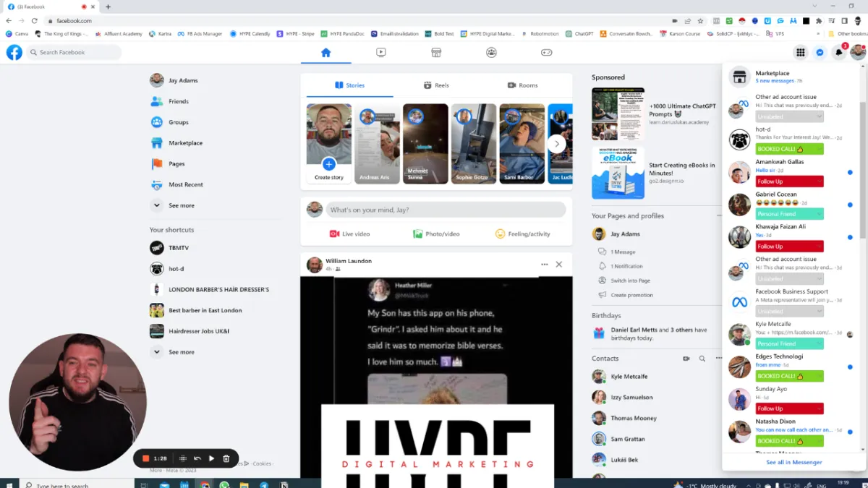Open the Follow Up dropdown under Amankwah Gallas
868x488 pixels.
pyautogui.click(x=790, y=181)
